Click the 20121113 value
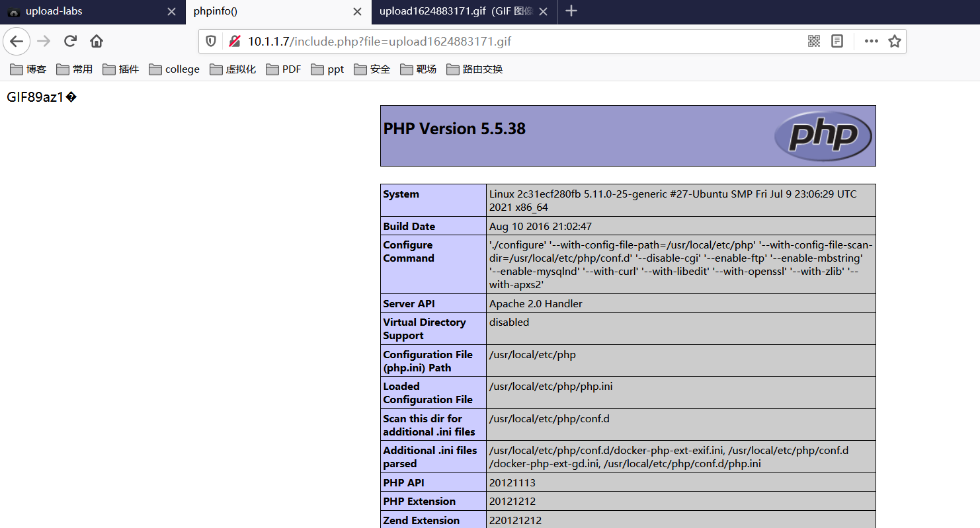This screenshot has height=528, width=980. click(x=512, y=482)
